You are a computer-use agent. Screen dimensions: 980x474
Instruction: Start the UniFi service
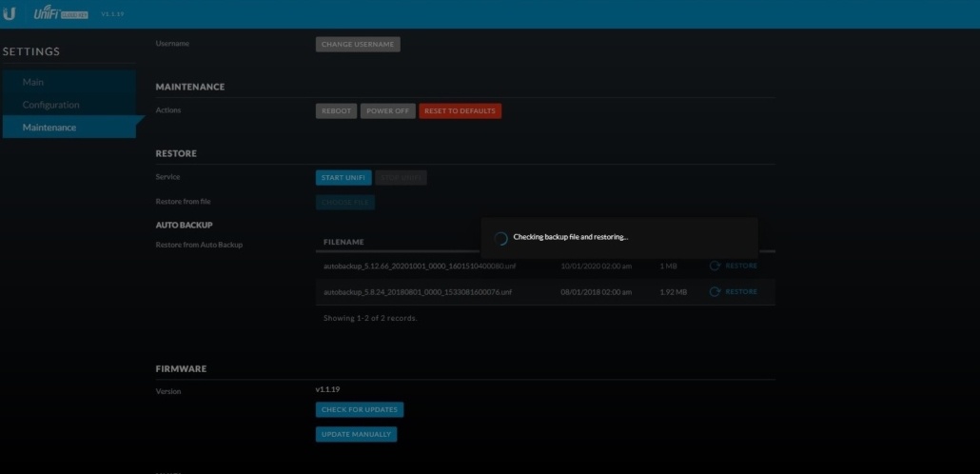[x=343, y=177]
